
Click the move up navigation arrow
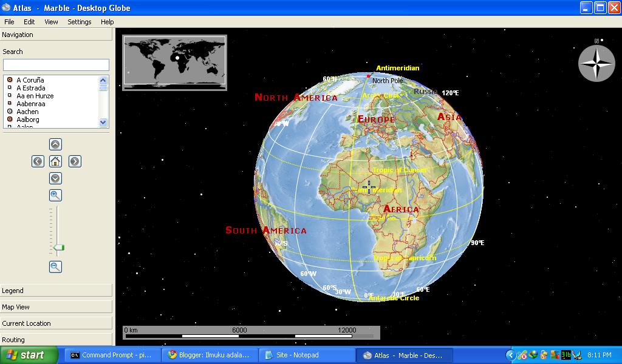55,144
